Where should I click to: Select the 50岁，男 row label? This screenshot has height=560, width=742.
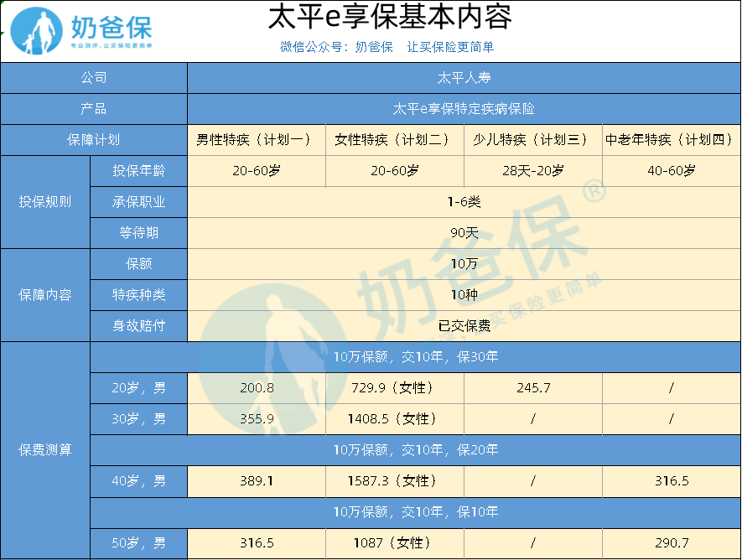pos(138,543)
